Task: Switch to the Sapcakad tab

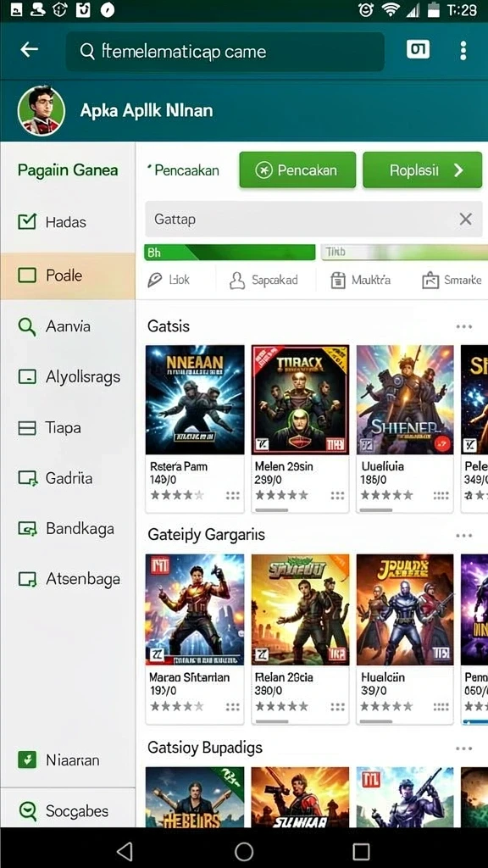Action: (x=263, y=280)
